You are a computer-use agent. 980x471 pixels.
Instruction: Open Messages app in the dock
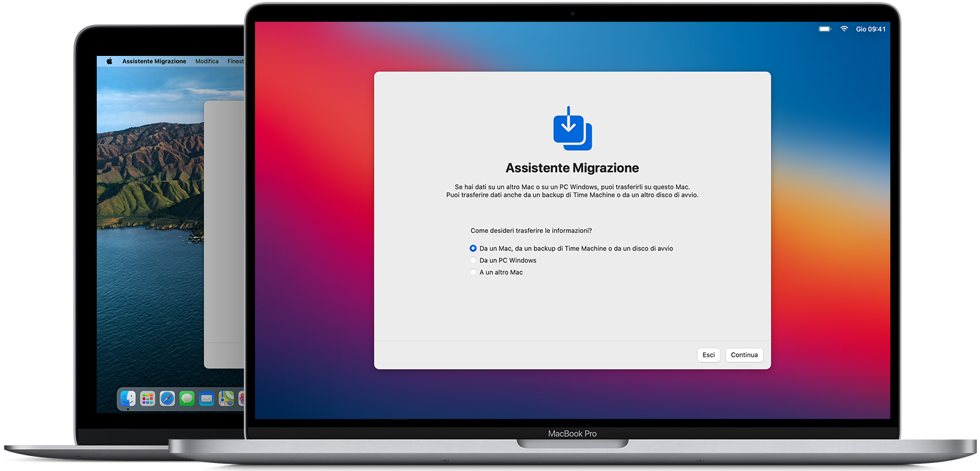[187, 398]
